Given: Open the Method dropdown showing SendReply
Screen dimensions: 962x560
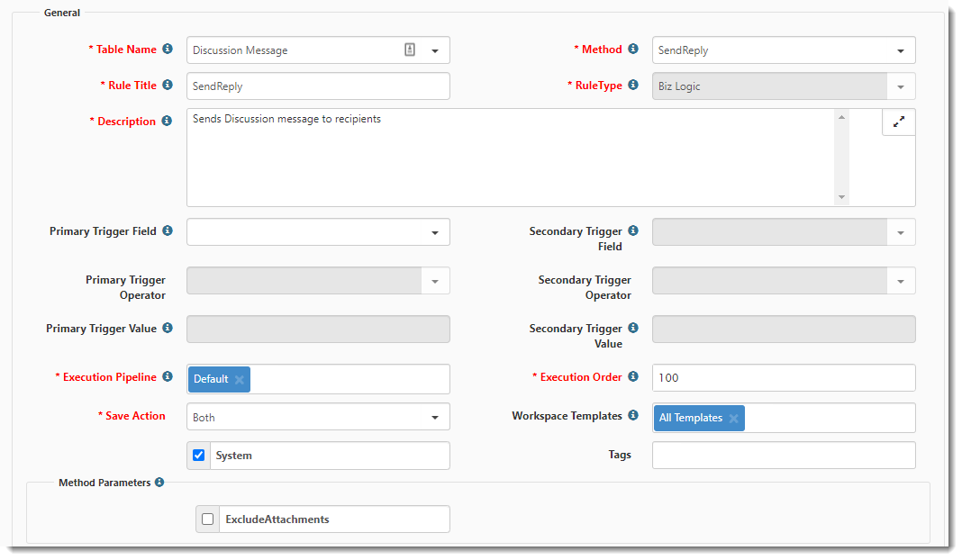Looking at the screenshot, I should 900,51.
